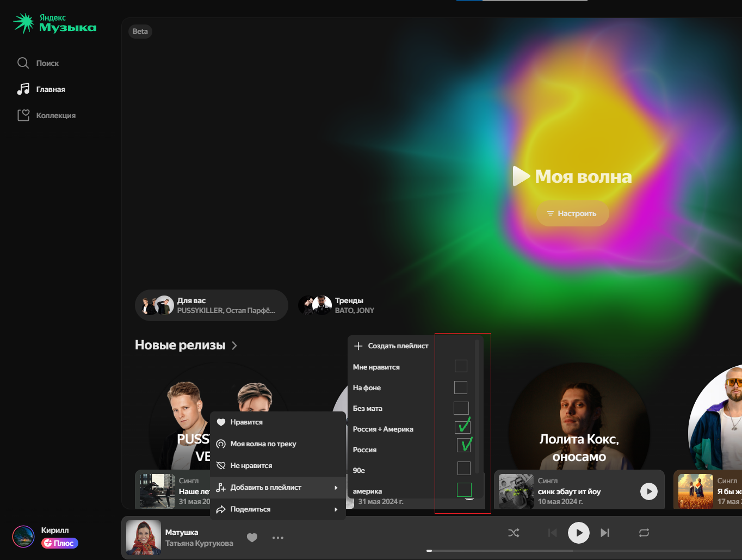Open search via the magnifier icon

tap(23, 63)
